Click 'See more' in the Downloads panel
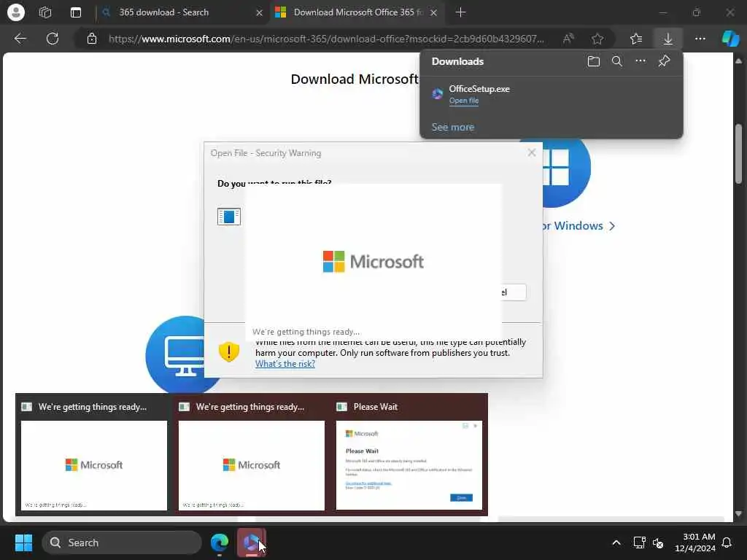Image resolution: width=747 pixels, height=560 pixels. 452,127
